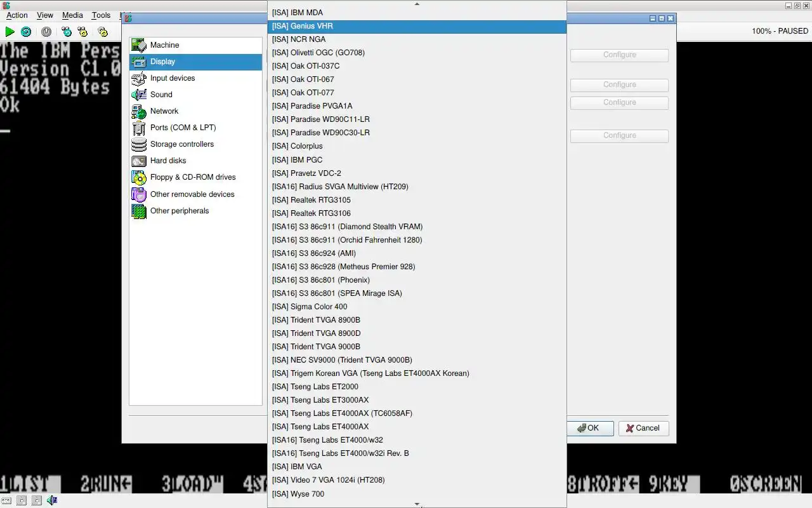
Task: Click the cassette icon in status bar
Action: point(6,500)
